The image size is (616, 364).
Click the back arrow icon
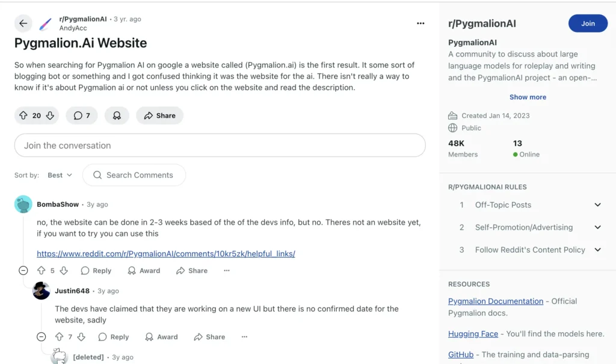point(23,23)
